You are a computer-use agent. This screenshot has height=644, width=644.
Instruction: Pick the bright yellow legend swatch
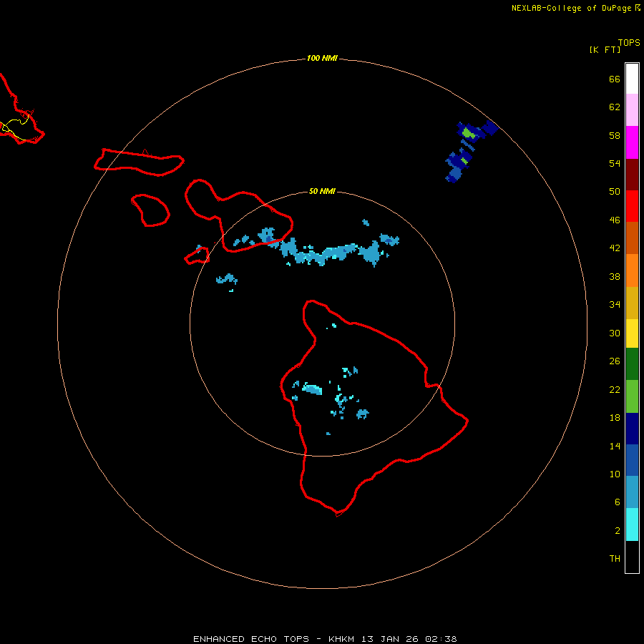[632, 333]
